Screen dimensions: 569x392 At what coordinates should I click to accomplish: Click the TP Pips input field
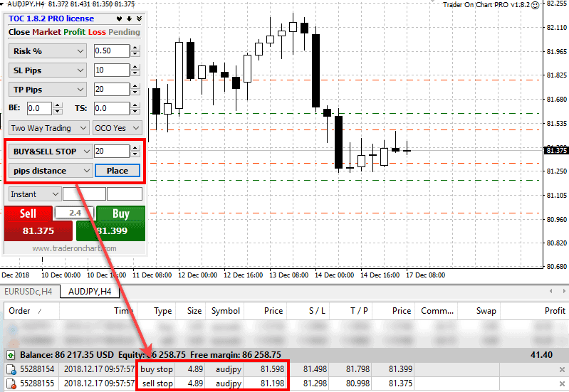(x=111, y=89)
